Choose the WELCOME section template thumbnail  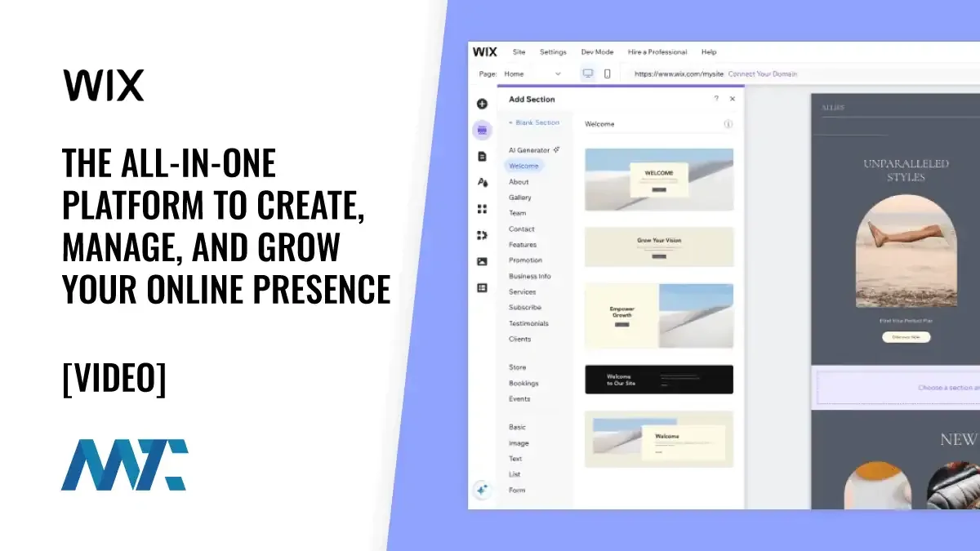[659, 180]
